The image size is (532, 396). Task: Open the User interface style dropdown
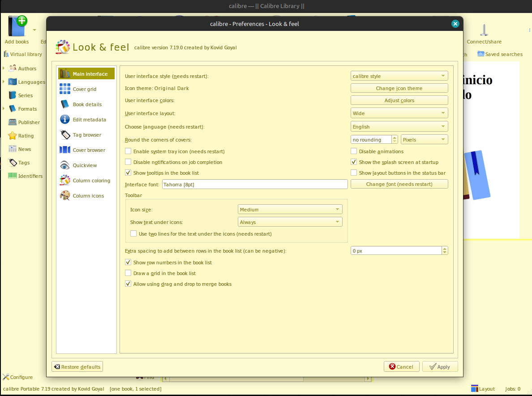point(399,76)
